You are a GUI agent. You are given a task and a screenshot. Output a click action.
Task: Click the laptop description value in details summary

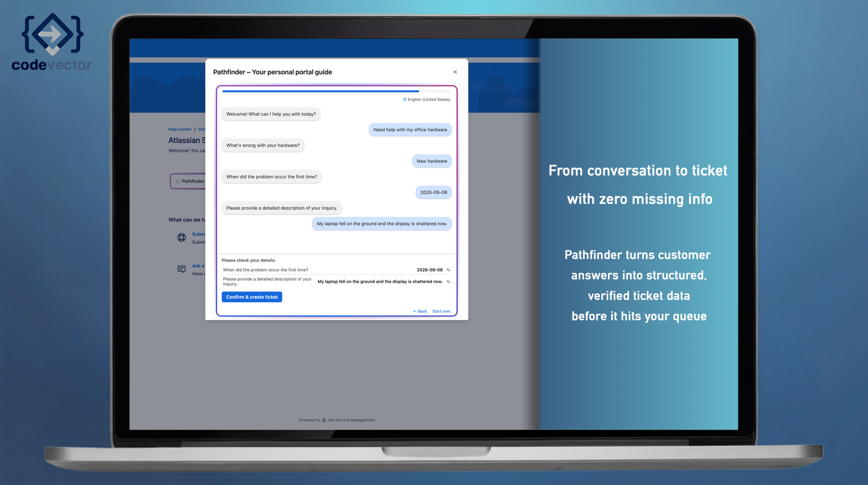point(380,281)
